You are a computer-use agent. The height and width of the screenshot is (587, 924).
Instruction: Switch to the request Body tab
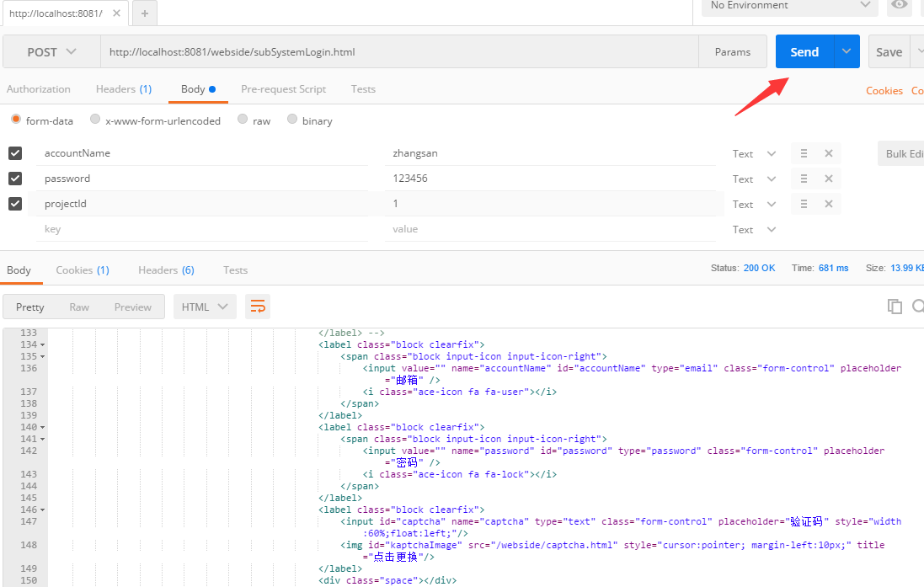(198, 89)
